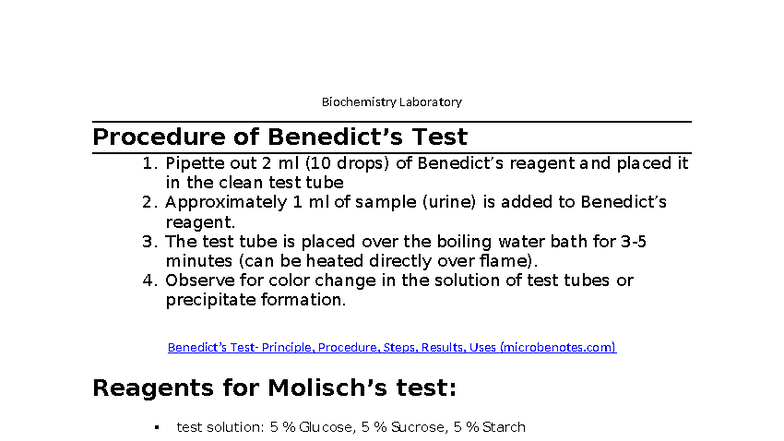This screenshot has width=784, height=441.
Task: Click the 'Biochemistry Laboratory' header text
Action: point(392,102)
